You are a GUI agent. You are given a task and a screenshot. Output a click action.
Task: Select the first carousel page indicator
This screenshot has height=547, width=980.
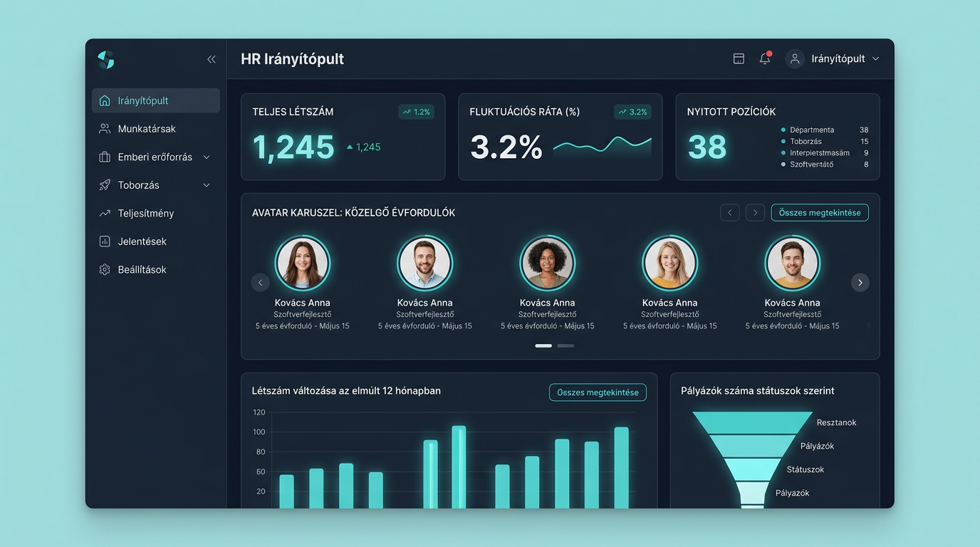pyautogui.click(x=543, y=345)
